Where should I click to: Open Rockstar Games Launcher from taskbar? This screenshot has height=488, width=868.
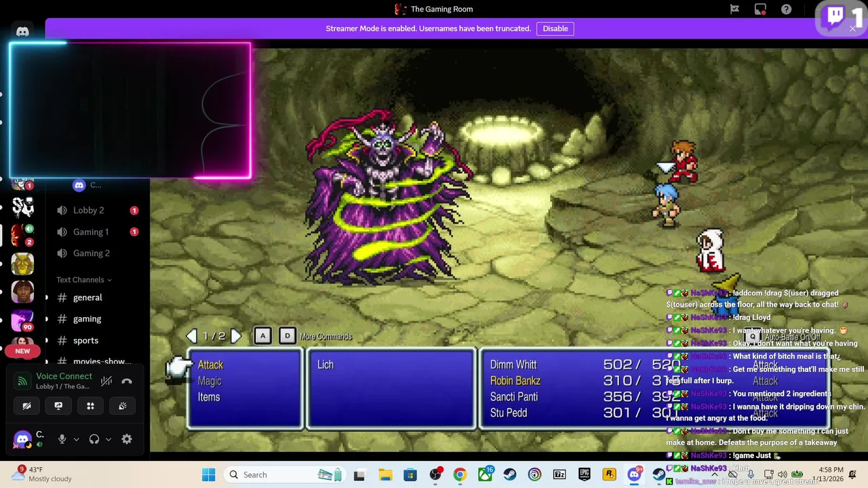point(609,474)
